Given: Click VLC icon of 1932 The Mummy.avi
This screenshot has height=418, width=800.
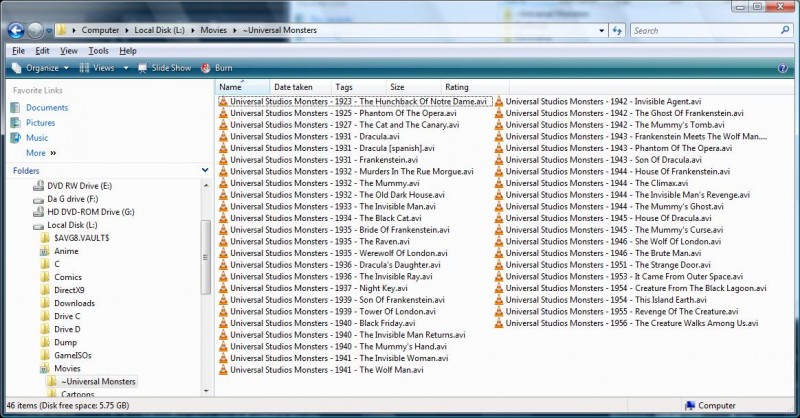Looking at the screenshot, I should [x=223, y=183].
